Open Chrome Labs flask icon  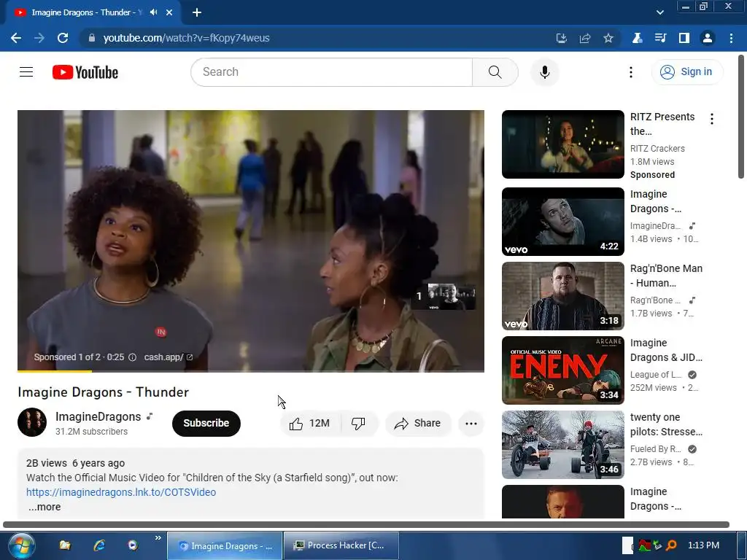pyautogui.click(x=637, y=38)
